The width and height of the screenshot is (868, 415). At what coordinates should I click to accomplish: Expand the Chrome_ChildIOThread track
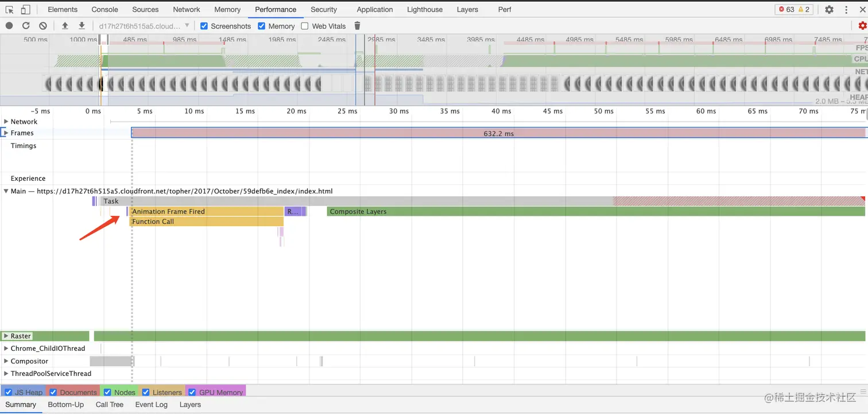6,348
